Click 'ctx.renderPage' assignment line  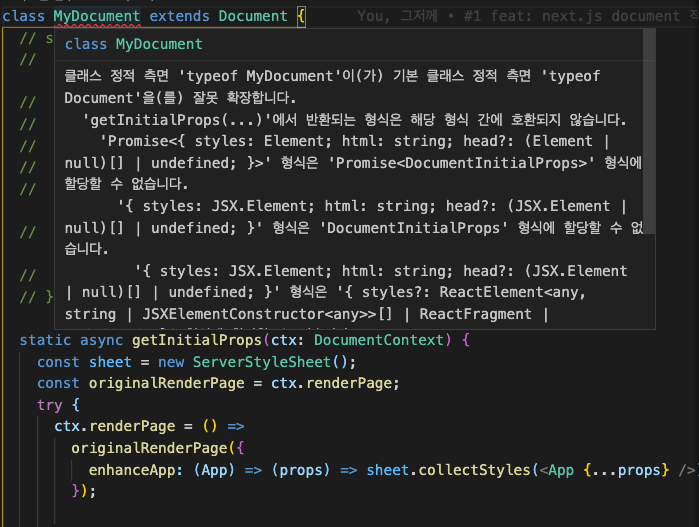point(149,427)
